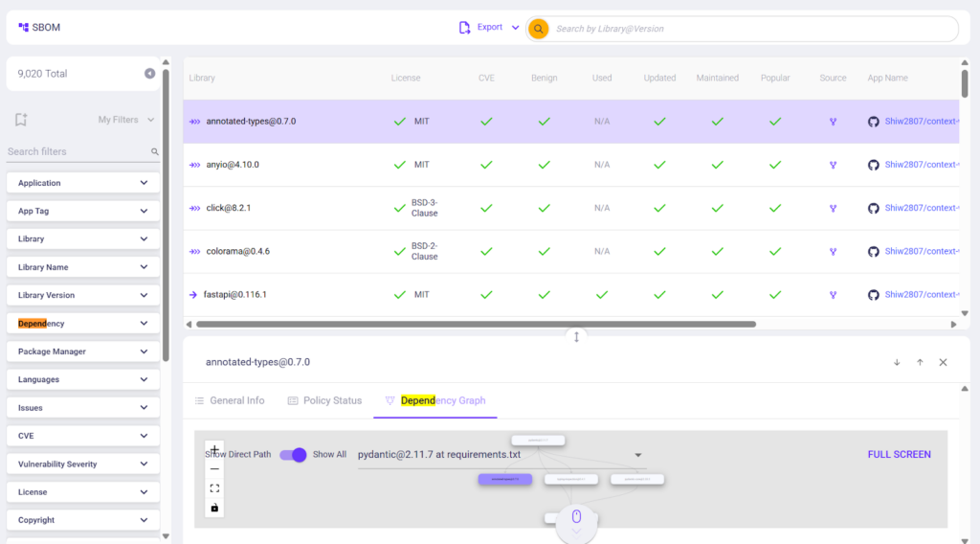Select the anyio@4.10.0 library row
Image resolution: width=980 pixels, height=544 pixels.
pos(570,165)
